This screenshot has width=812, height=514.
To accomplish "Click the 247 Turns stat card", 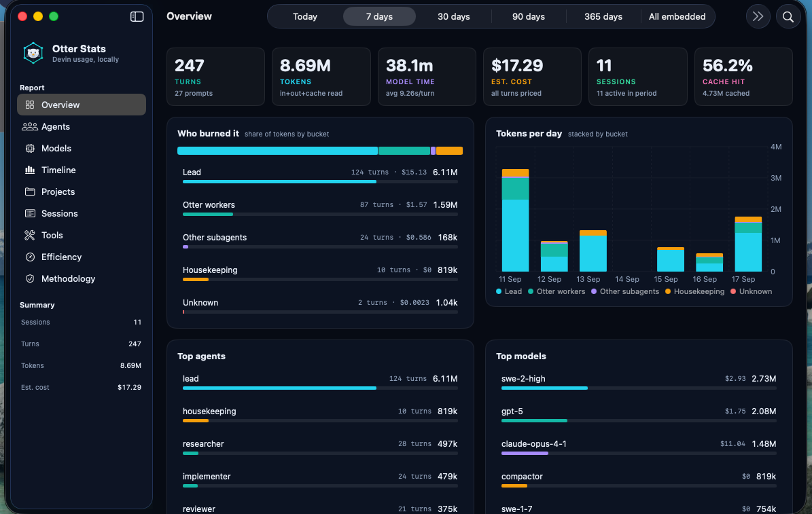I will pos(215,77).
